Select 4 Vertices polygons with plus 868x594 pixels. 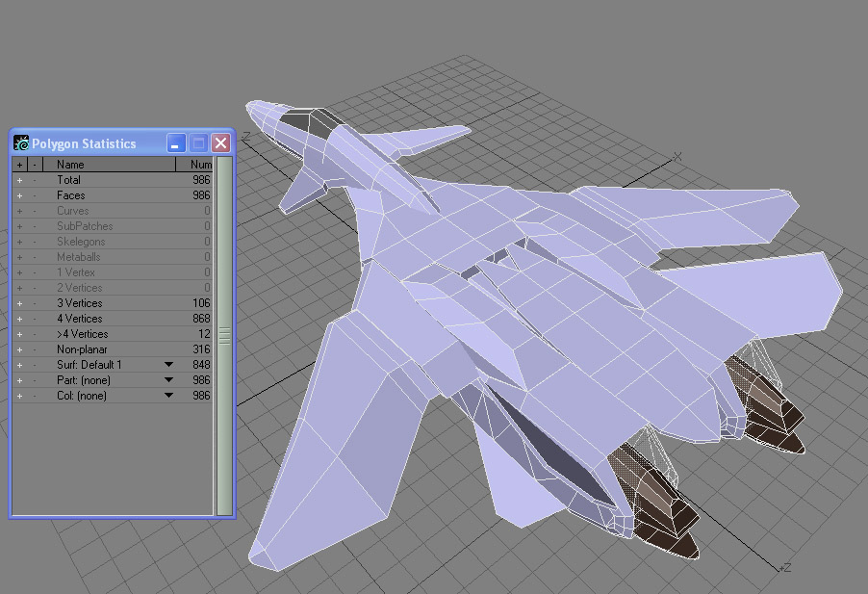pyautogui.click(x=19, y=320)
